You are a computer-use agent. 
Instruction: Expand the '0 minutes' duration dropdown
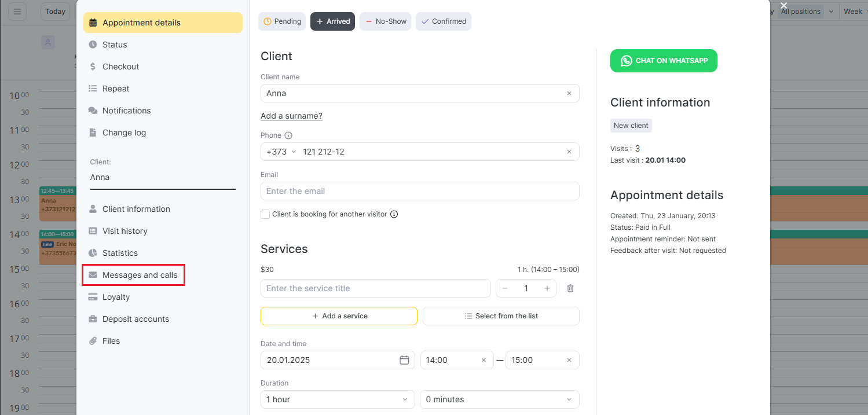point(499,399)
